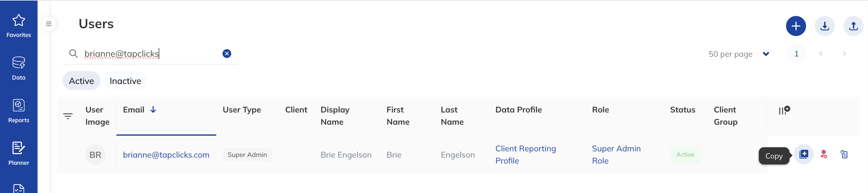Open the Reports section in sidebar

[18, 111]
